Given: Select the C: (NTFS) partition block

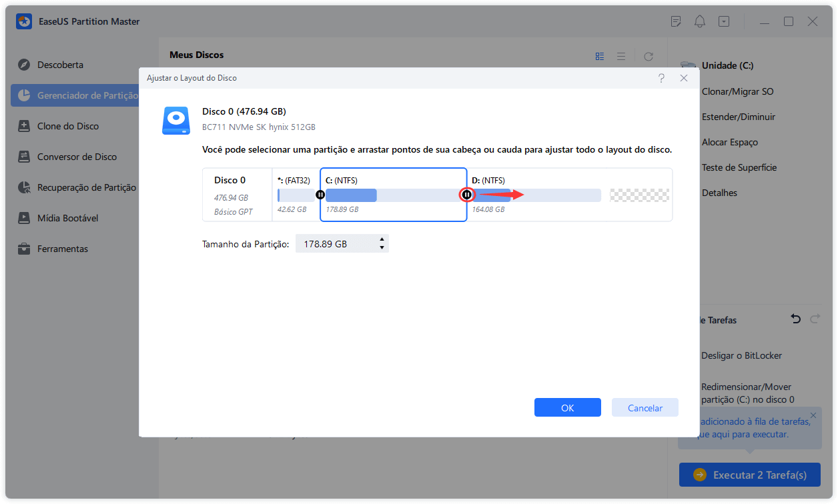Looking at the screenshot, I should [x=394, y=195].
